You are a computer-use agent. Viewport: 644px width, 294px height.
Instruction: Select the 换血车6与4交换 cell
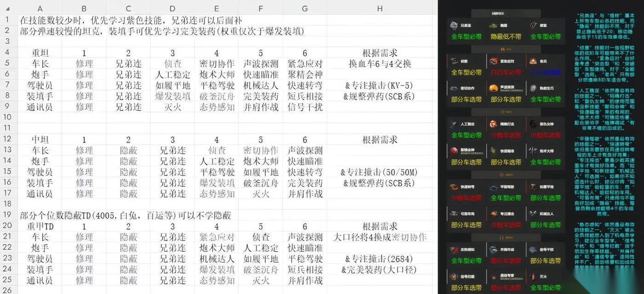tap(380, 63)
